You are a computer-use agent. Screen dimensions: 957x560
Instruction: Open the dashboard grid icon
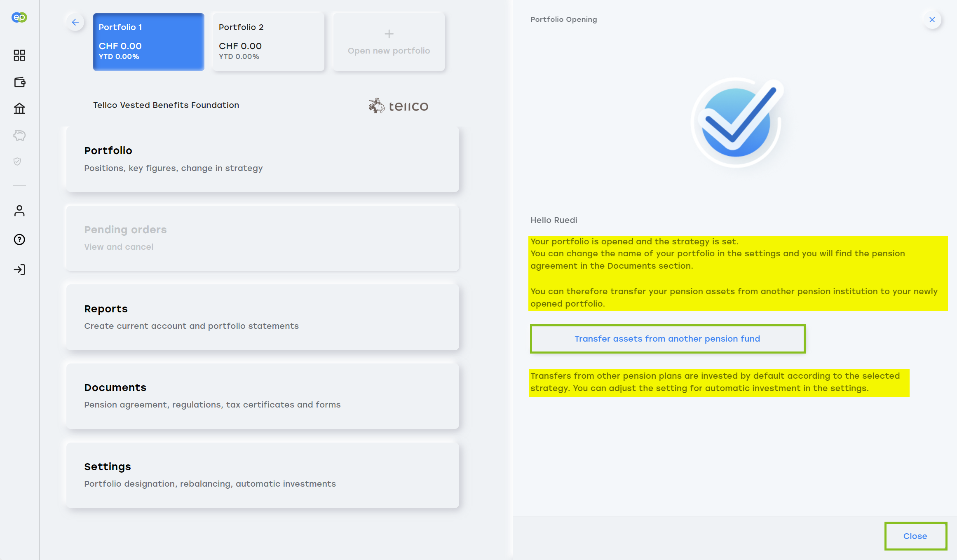19,55
